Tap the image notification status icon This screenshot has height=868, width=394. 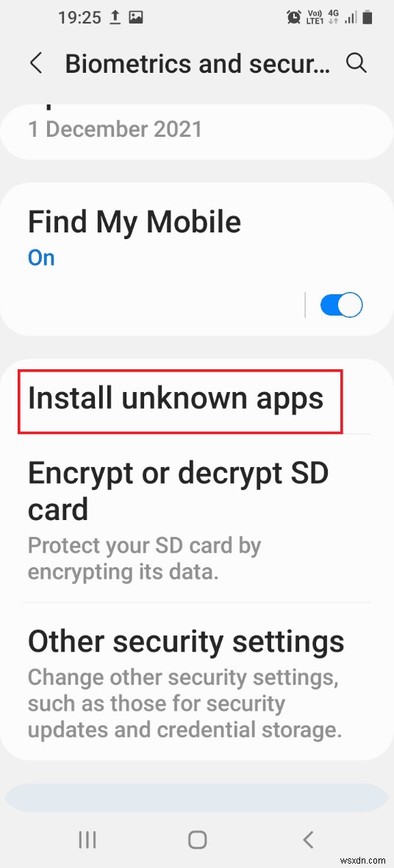click(x=136, y=18)
